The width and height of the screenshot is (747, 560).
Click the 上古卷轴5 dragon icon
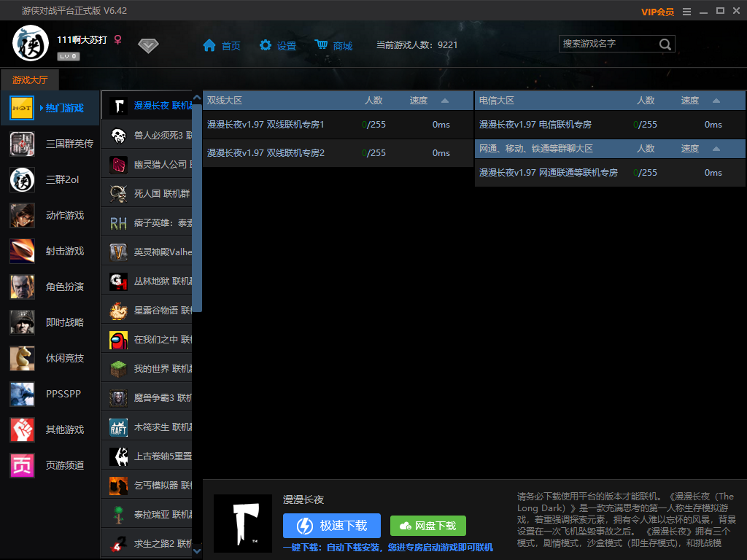[118, 456]
